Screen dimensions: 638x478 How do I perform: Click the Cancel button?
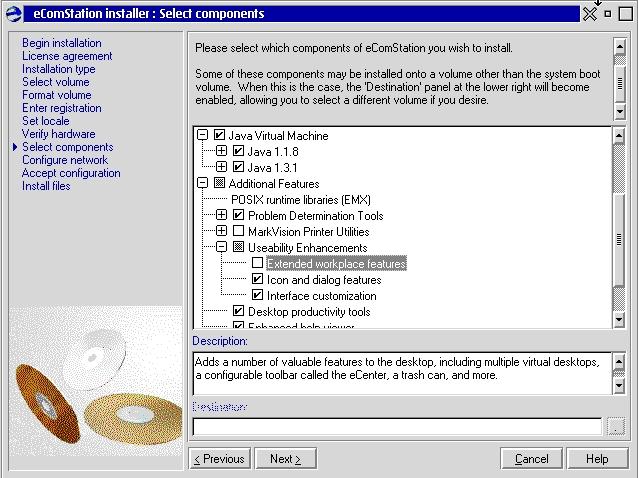click(531, 459)
